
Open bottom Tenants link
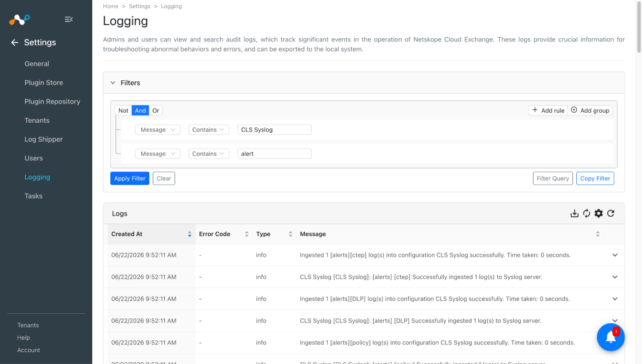point(28,325)
